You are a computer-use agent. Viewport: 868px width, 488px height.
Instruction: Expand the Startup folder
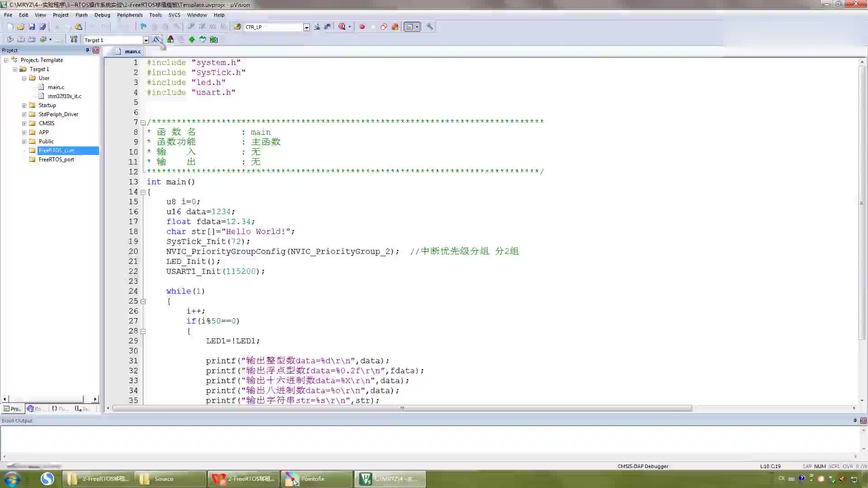coord(24,105)
